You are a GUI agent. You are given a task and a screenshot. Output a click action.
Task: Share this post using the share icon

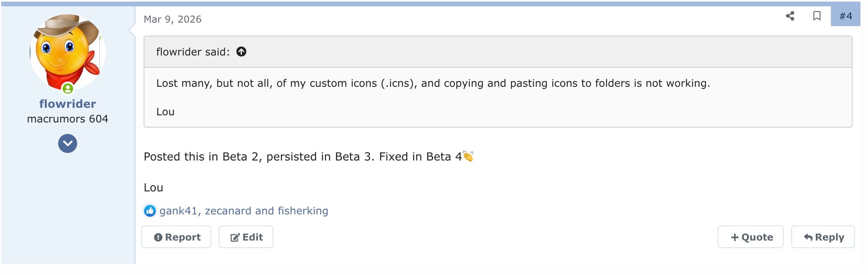[790, 16]
